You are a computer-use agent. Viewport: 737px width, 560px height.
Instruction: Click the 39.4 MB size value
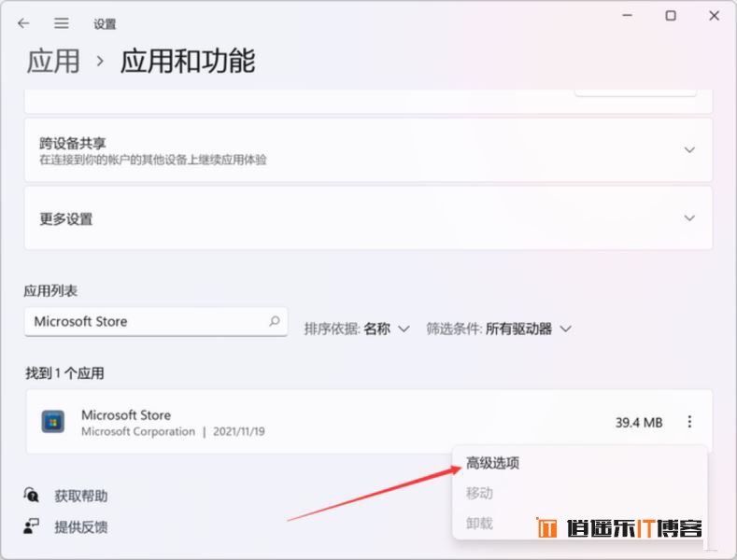coord(639,423)
